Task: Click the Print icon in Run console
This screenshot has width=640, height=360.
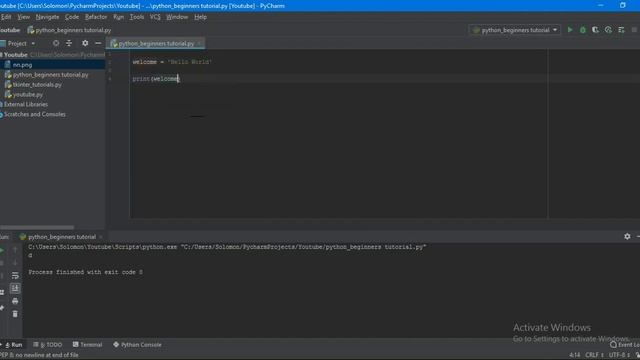Action: tap(15, 301)
